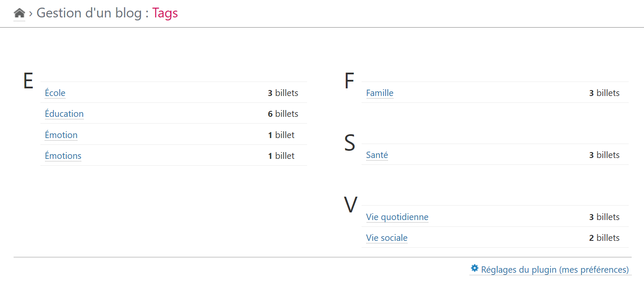Go to the Vie sociale tag

pos(387,238)
